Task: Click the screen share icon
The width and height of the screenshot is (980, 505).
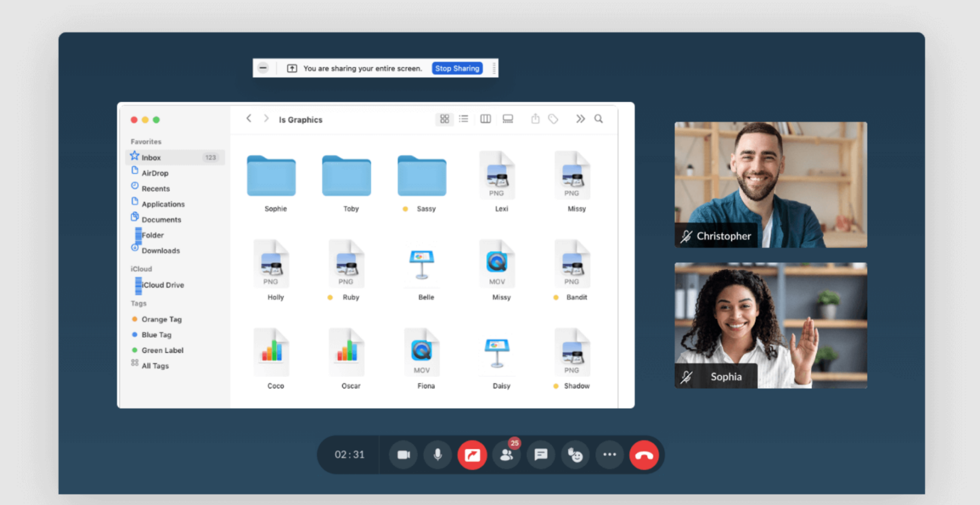Action: click(472, 455)
